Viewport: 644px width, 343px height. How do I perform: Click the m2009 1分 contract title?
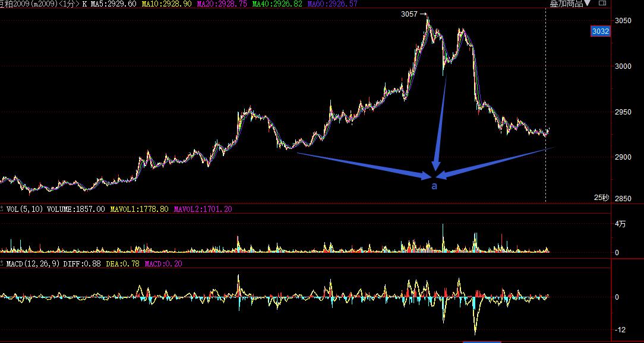coord(40,4)
